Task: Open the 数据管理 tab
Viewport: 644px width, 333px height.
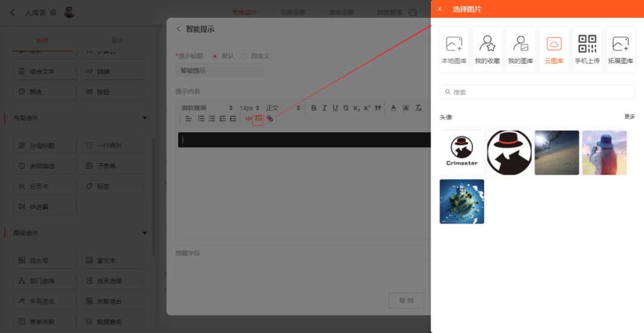Action: point(389,13)
